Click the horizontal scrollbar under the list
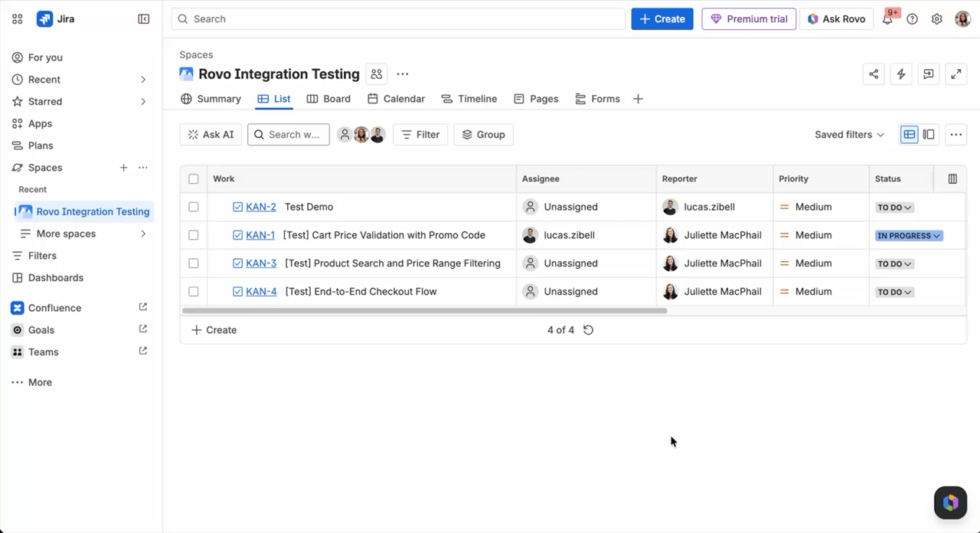The image size is (980, 533). point(424,311)
